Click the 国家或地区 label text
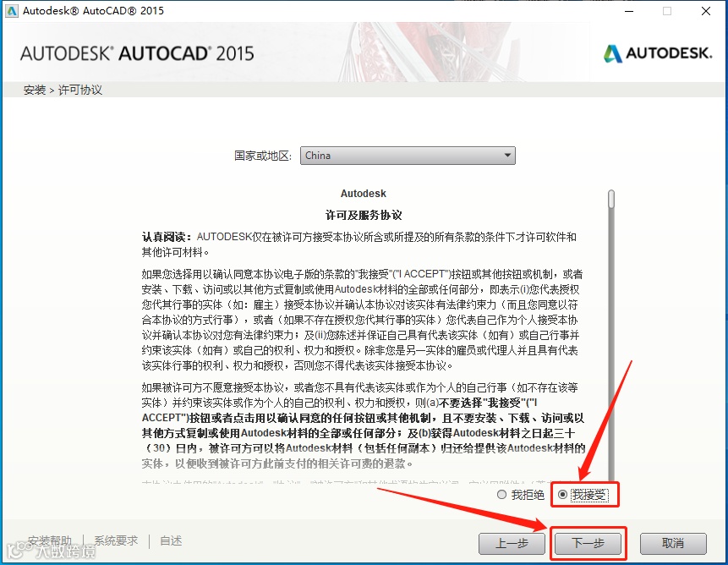 pyautogui.click(x=263, y=156)
